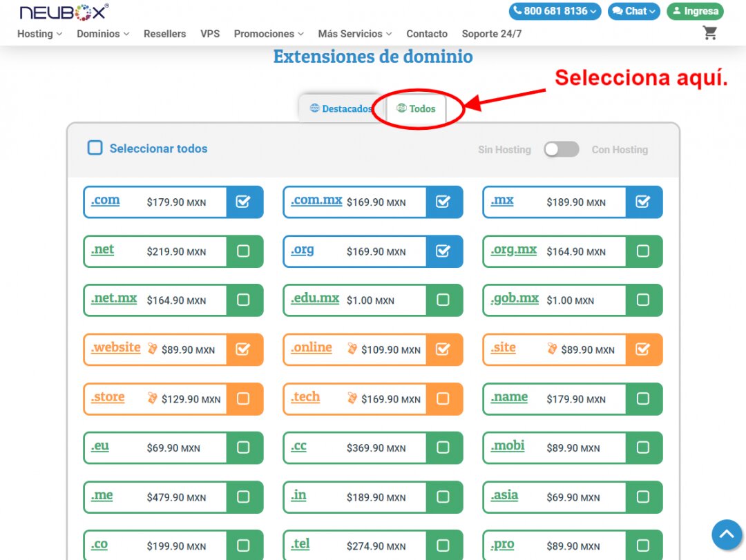Open the .com.mx extension link
746x560 pixels.
tap(316, 200)
